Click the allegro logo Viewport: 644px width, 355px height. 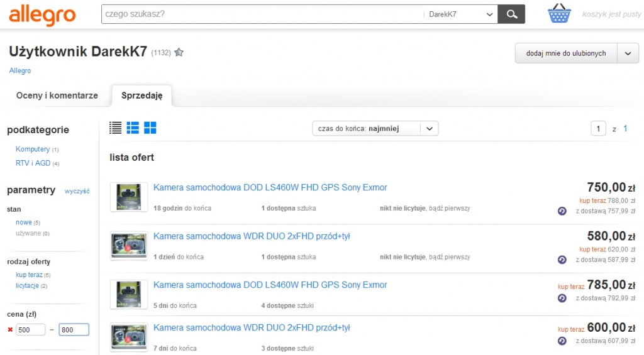pos(42,15)
